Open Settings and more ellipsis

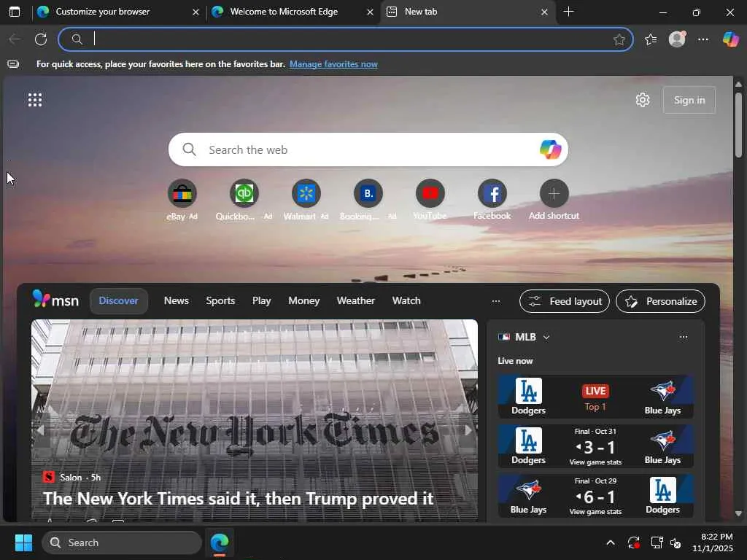click(703, 39)
